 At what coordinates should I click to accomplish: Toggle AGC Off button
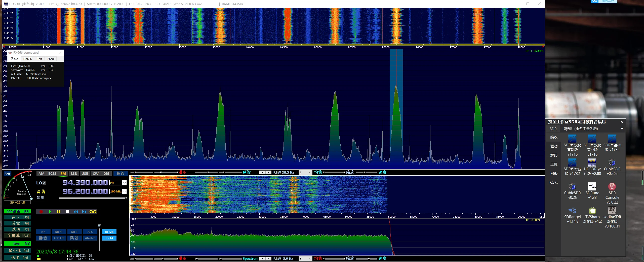point(59,238)
